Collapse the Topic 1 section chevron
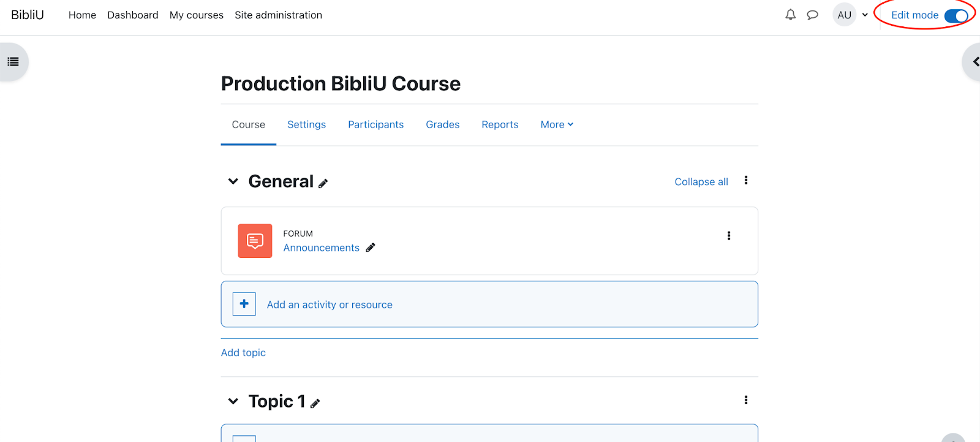 233,402
